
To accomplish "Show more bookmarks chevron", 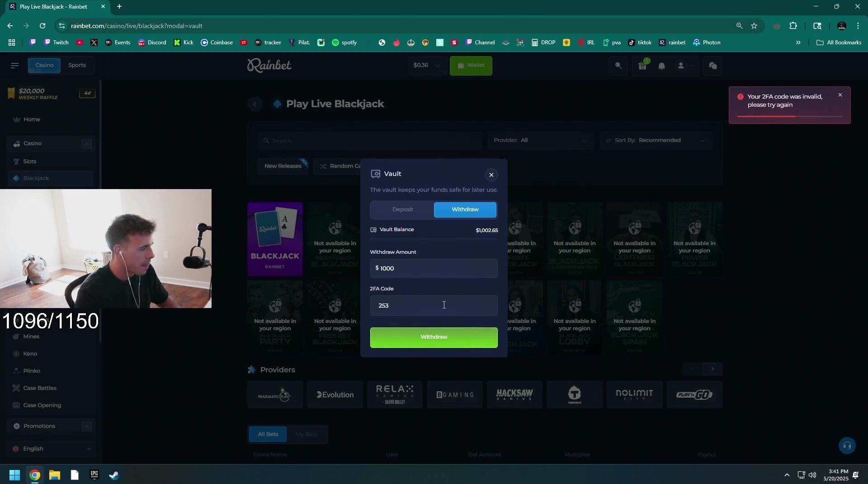I will (798, 43).
